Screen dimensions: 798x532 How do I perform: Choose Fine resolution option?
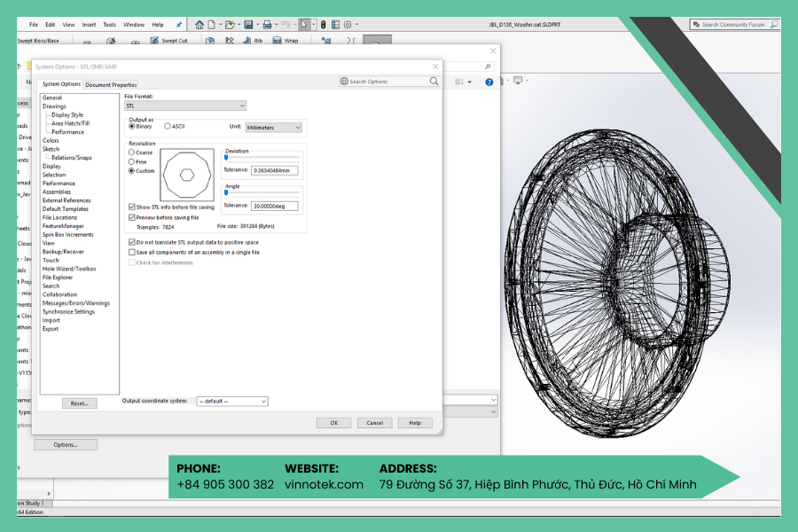pyautogui.click(x=131, y=161)
